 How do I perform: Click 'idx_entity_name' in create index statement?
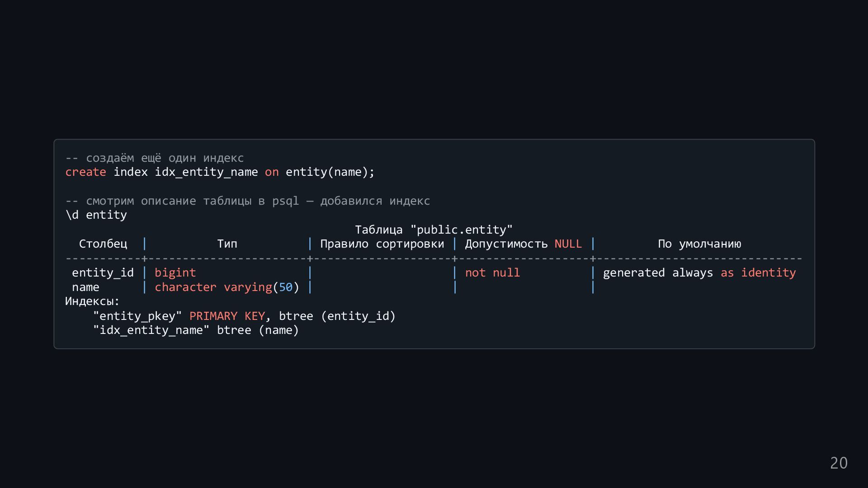pyautogui.click(x=206, y=172)
